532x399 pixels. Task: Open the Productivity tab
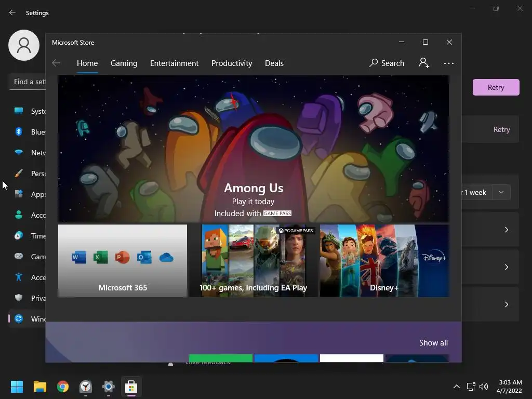232,63
